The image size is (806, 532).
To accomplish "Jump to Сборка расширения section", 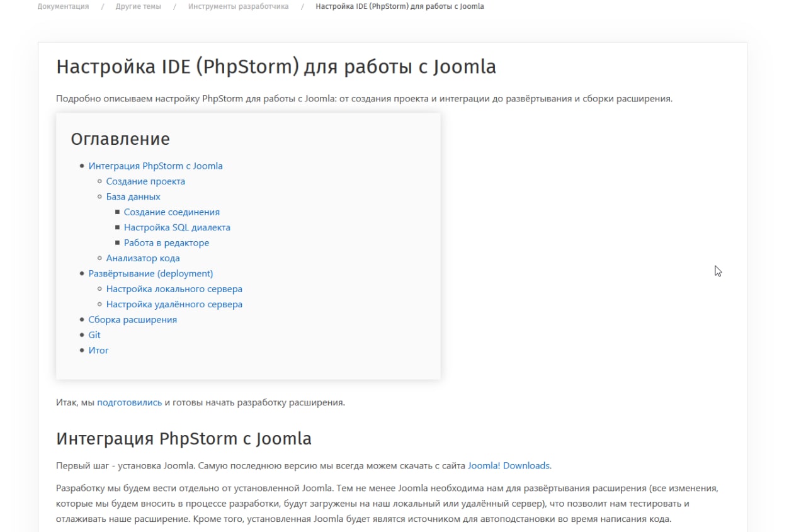I will 133,320.
